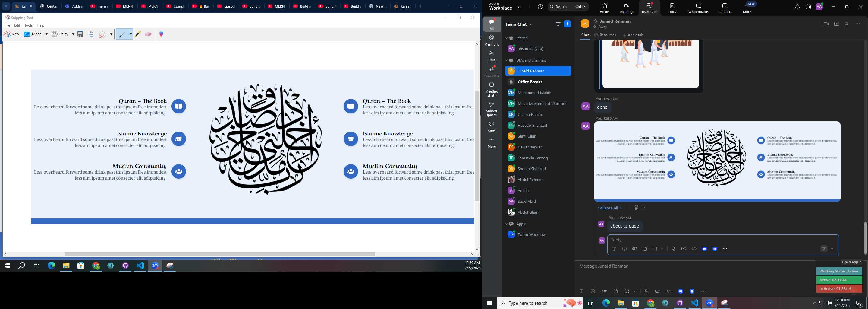Copy the snip using Copy icon
Viewport: 868px width, 309px height.
tap(91, 34)
